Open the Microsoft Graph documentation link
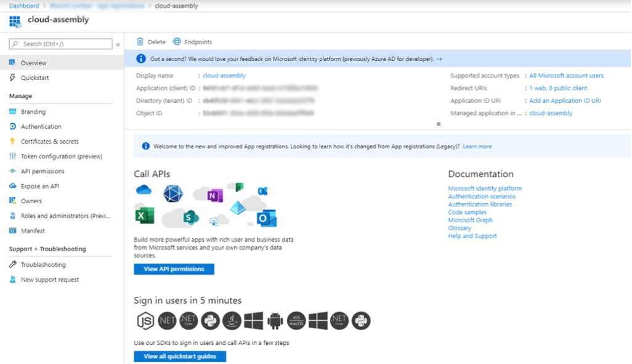632x364 pixels. 470,220
